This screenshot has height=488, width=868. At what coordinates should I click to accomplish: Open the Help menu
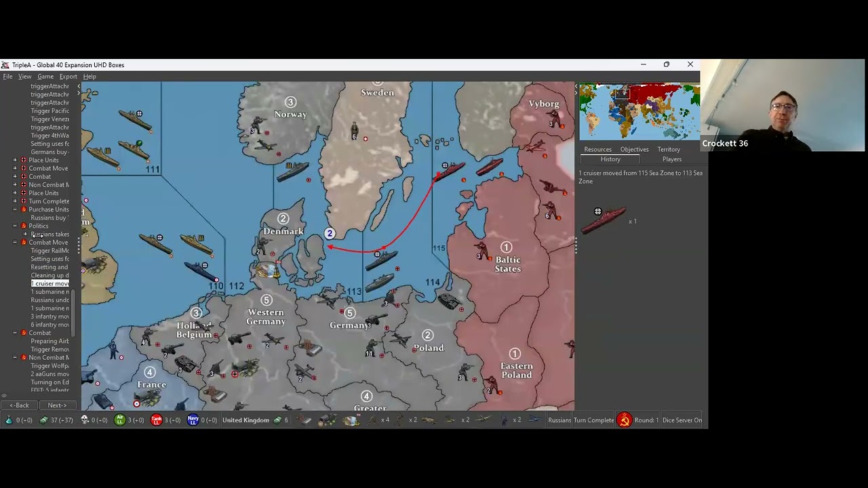90,77
